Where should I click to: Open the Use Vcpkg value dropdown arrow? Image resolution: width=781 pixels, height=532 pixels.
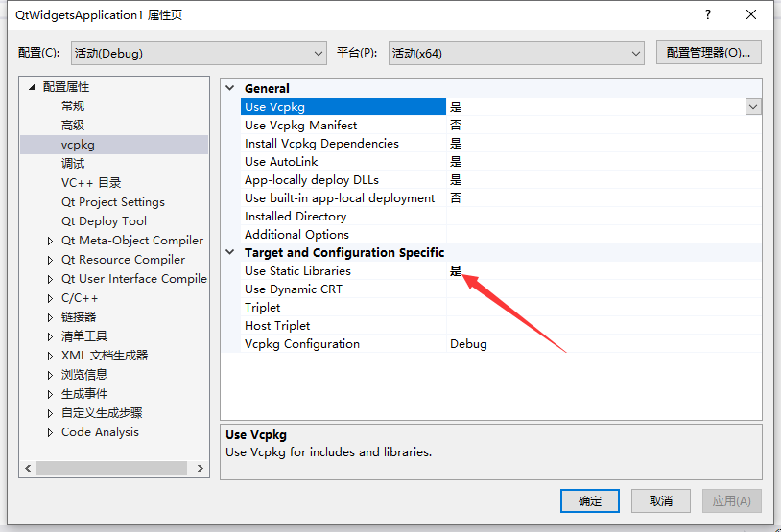click(753, 106)
